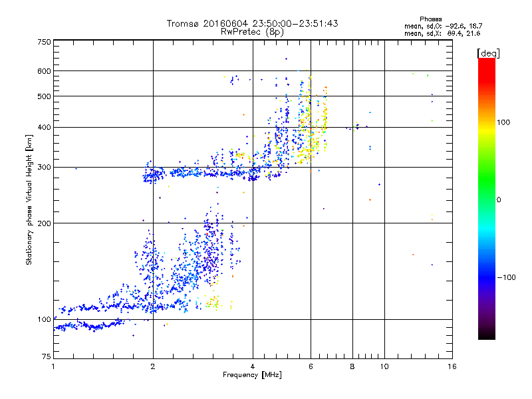Click the black bottom of the colorbar

(x=487, y=334)
